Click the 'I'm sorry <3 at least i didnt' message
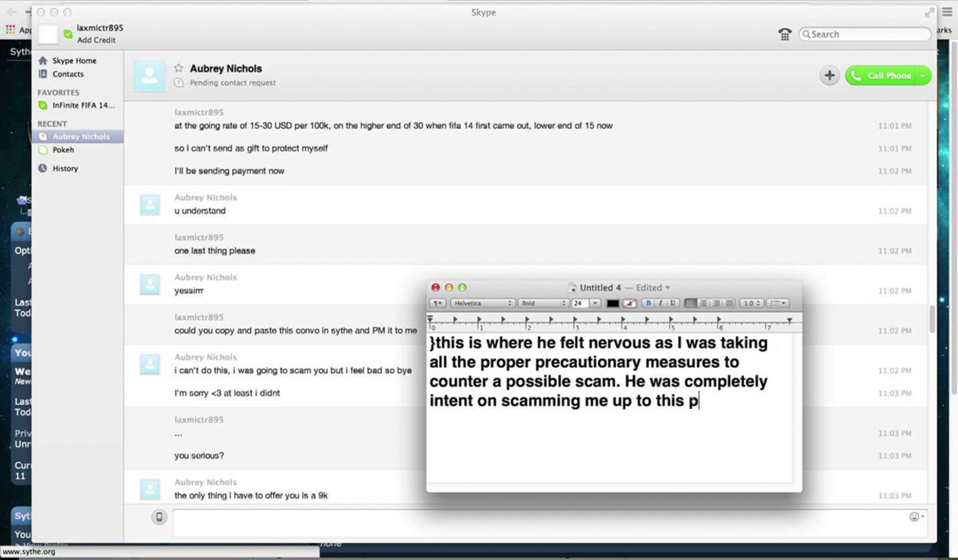 pyautogui.click(x=227, y=393)
